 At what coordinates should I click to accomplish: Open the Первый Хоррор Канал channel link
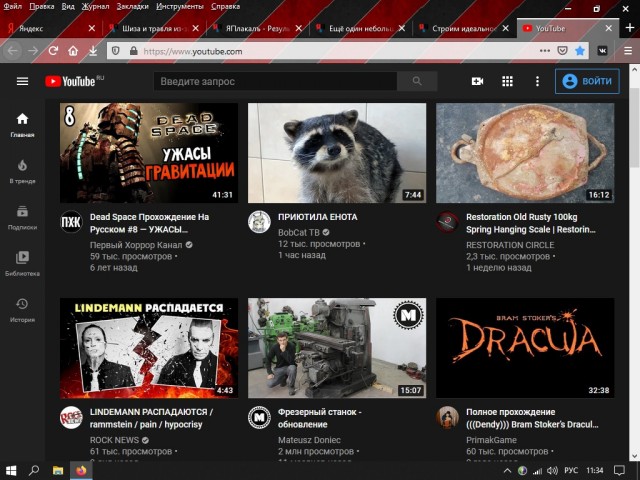coord(136,245)
